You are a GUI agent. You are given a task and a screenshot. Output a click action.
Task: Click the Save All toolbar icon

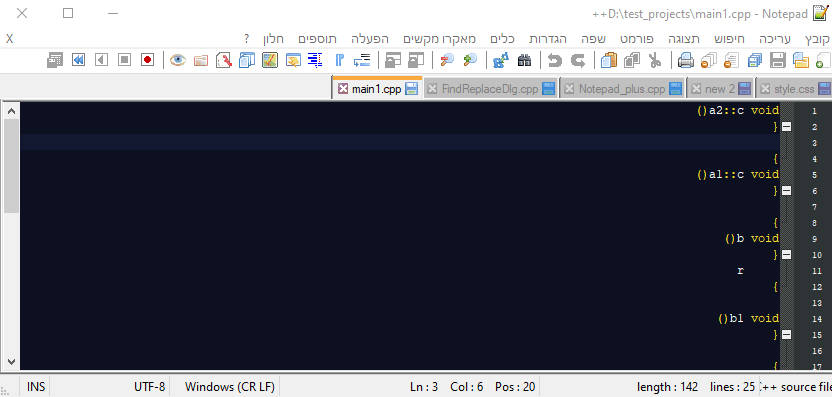click(x=755, y=60)
